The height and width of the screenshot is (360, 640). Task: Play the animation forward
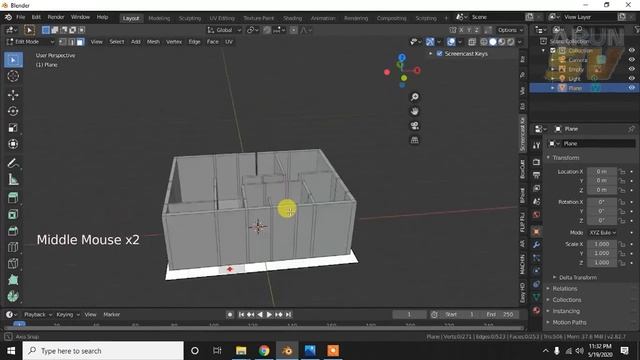pyautogui.click(x=269, y=314)
